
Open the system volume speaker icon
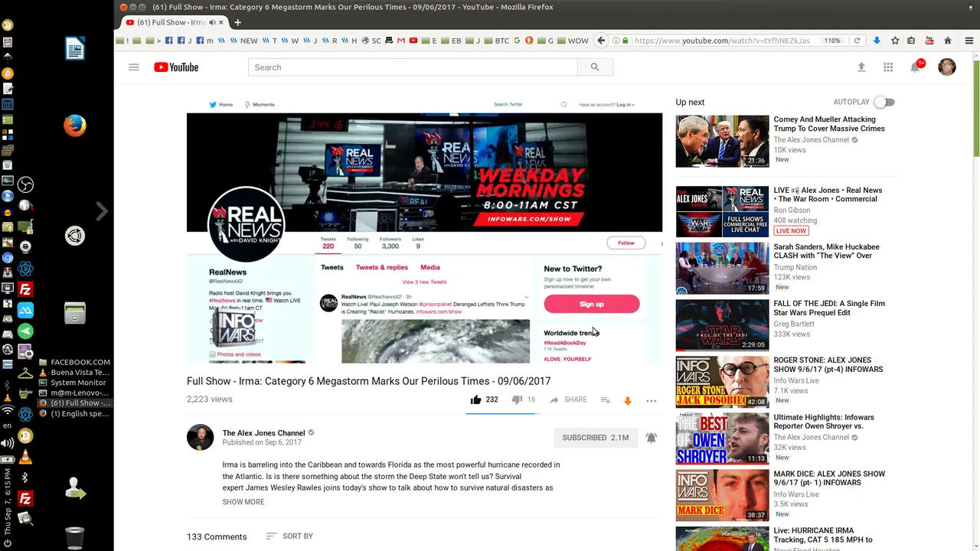pyautogui.click(x=7, y=443)
